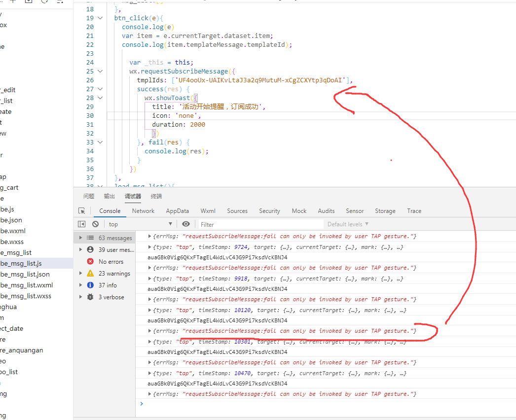Open the Sensor tab
Screen dimensions: 516x420
coord(355,211)
